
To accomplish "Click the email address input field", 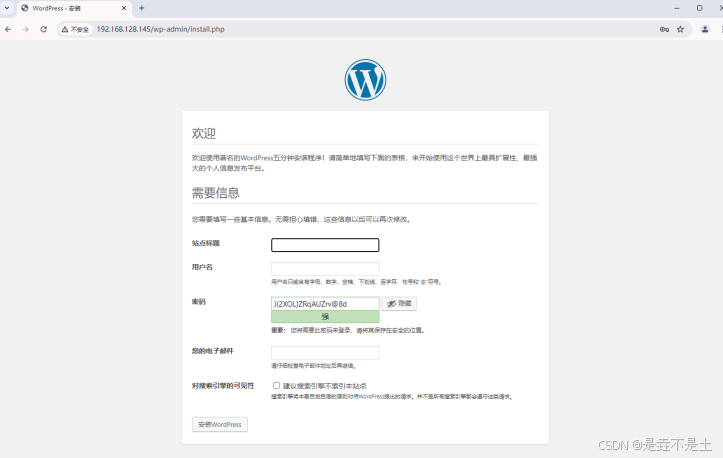I will pyautogui.click(x=325, y=353).
